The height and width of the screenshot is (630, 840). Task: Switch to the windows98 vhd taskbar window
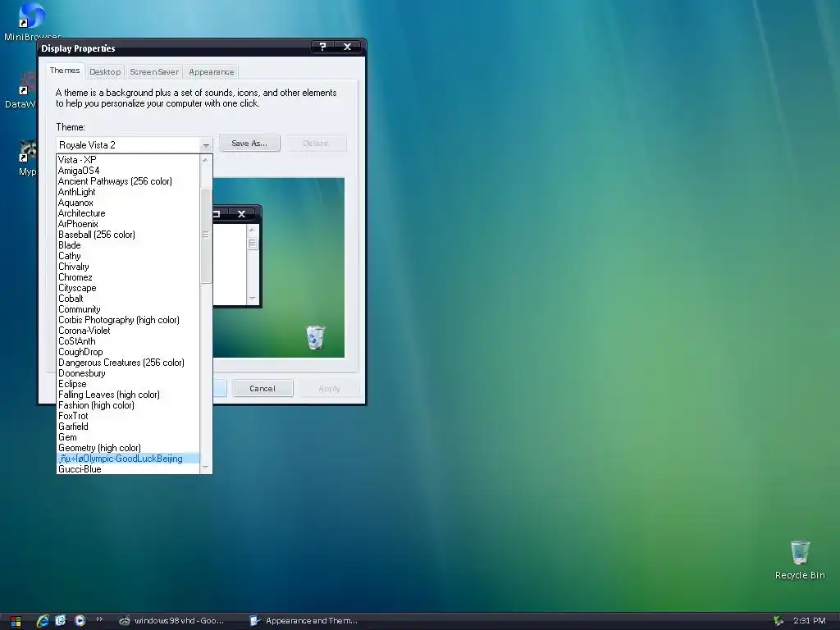(x=171, y=620)
